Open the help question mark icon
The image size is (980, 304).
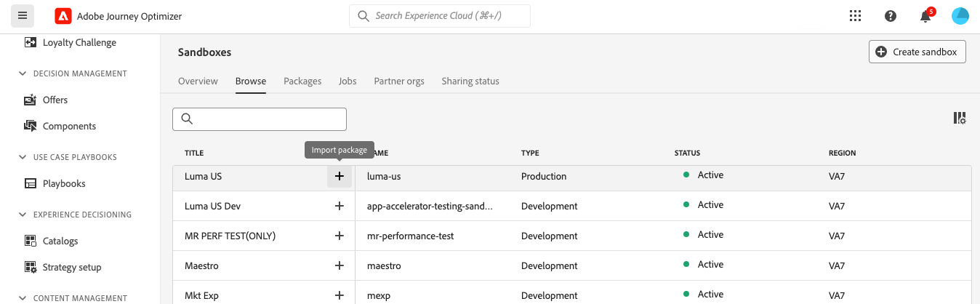click(890, 16)
